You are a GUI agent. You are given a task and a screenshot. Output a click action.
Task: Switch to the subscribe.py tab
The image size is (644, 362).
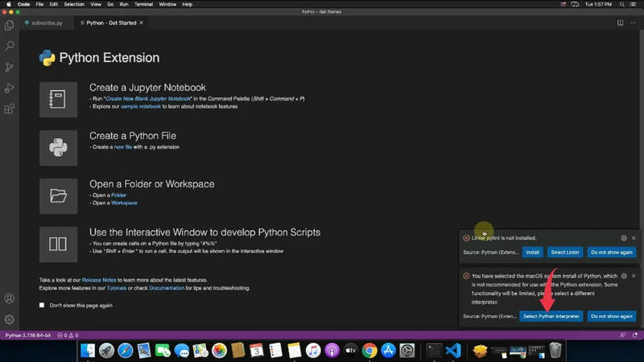tap(47, 23)
